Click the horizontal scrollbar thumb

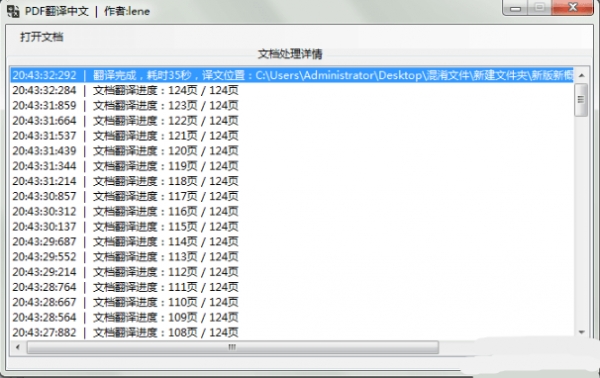tap(233, 347)
